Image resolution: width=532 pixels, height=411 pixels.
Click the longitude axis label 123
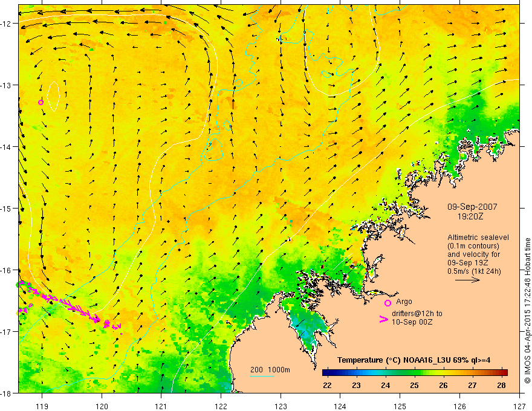pyautogui.click(x=281, y=406)
